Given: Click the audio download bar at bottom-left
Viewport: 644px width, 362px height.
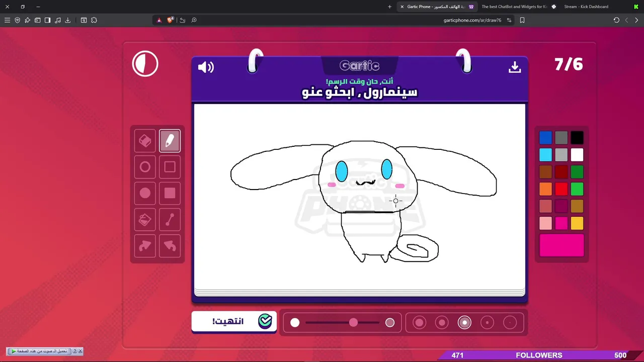Looking at the screenshot, I should (x=45, y=351).
